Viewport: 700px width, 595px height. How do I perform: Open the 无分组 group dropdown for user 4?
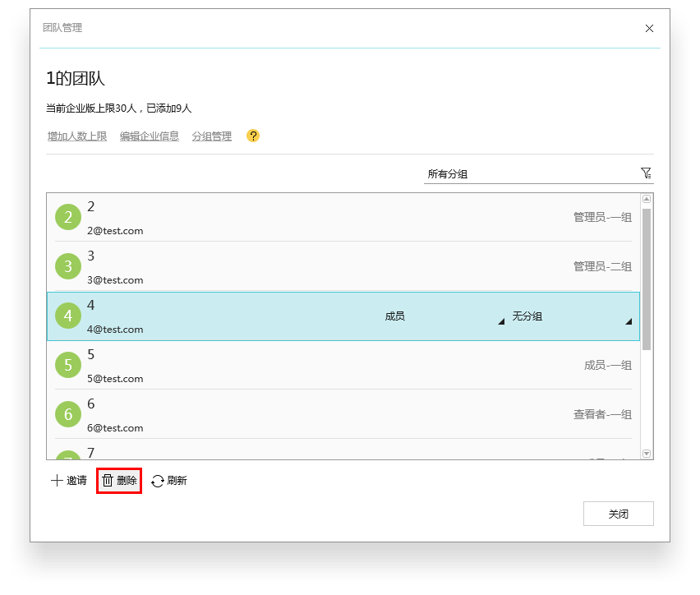tap(572, 316)
